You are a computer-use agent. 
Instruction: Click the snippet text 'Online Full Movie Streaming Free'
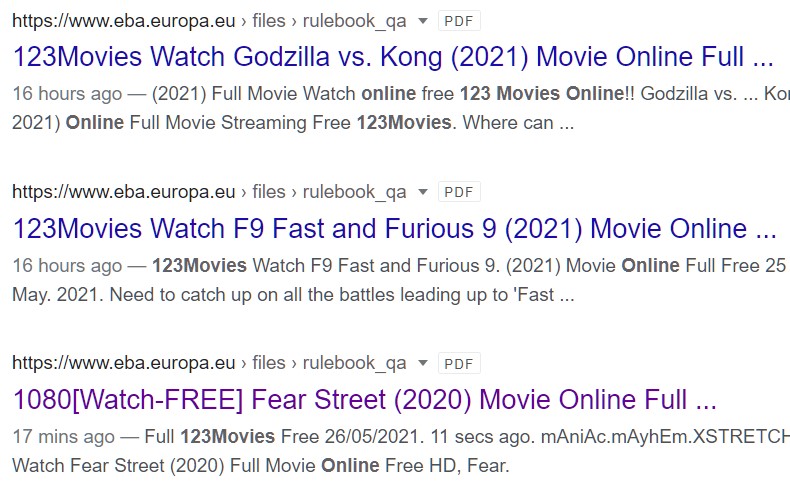[x=208, y=123]
